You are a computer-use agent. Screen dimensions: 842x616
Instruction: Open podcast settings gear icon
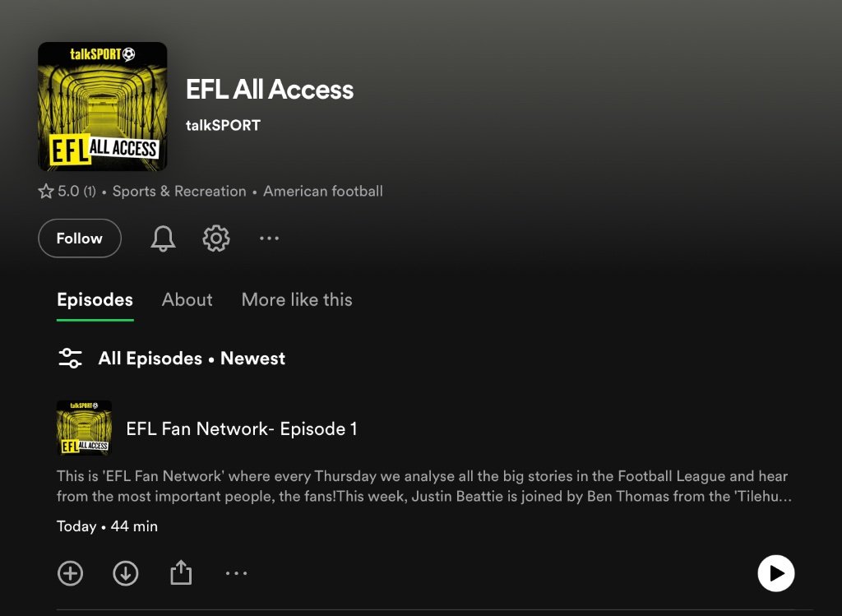pyautogui.click(x=216, y=238)
